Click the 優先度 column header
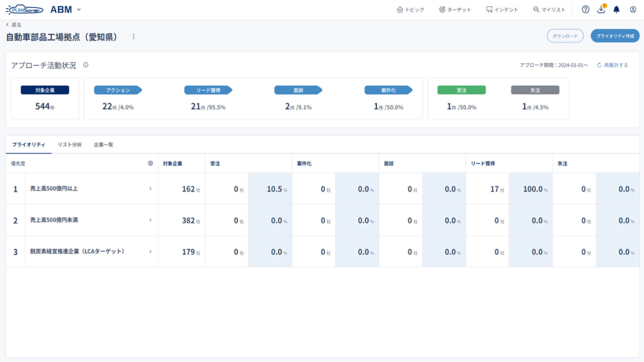 (18, 164)
